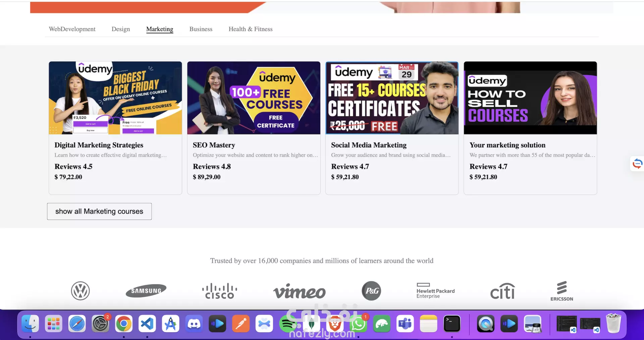Click the Ericsson logo
Screen dimensions: 644x340
[x=562, y=291]
